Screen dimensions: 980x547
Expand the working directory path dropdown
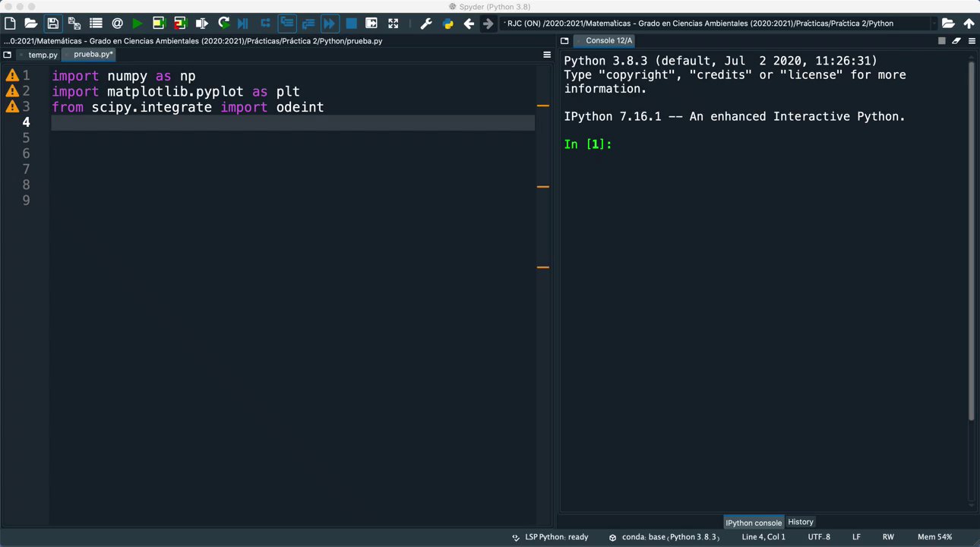coord(934,24)
